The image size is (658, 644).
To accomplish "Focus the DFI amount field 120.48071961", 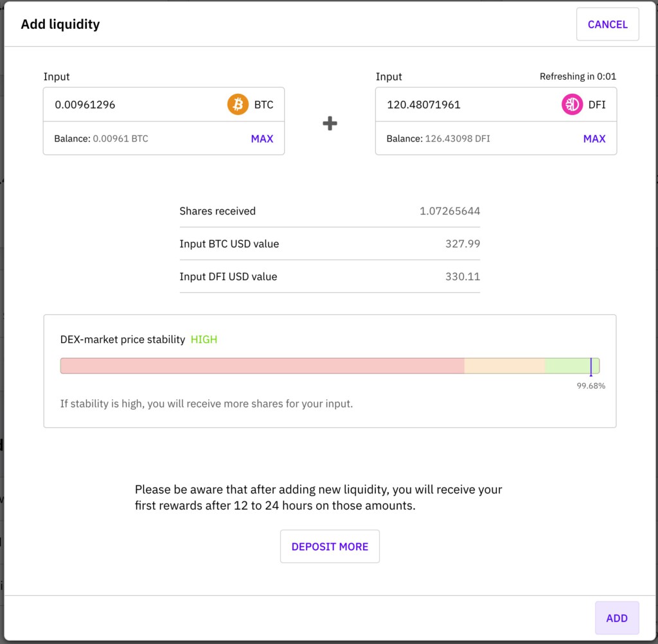I will click(463, 104).
